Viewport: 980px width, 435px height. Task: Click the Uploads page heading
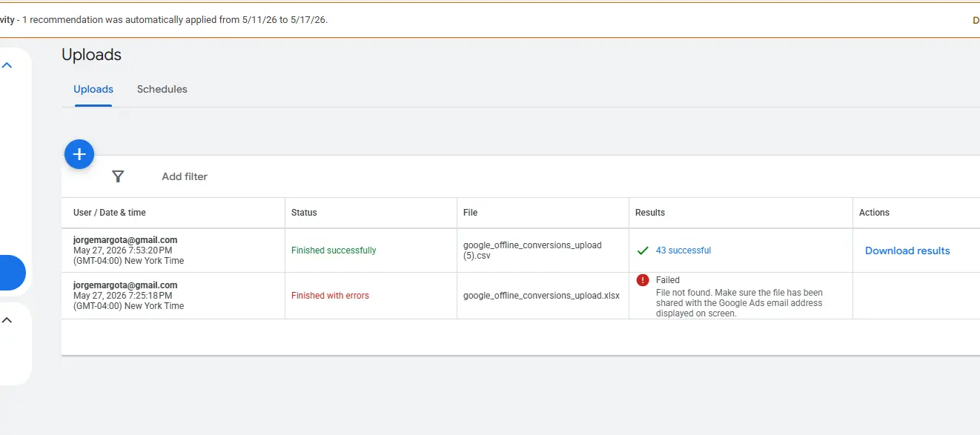[91, 55]
